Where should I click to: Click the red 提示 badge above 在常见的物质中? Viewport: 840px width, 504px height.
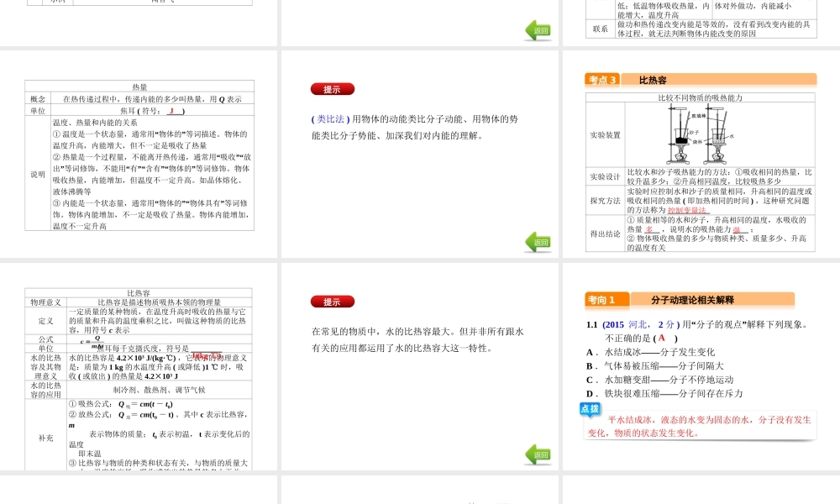click(332, 302)
